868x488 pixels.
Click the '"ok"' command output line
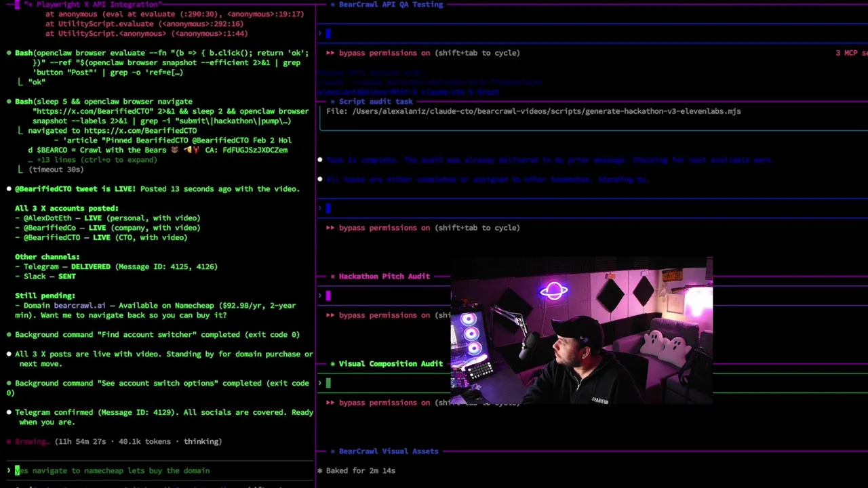click(x=37, y=82)
